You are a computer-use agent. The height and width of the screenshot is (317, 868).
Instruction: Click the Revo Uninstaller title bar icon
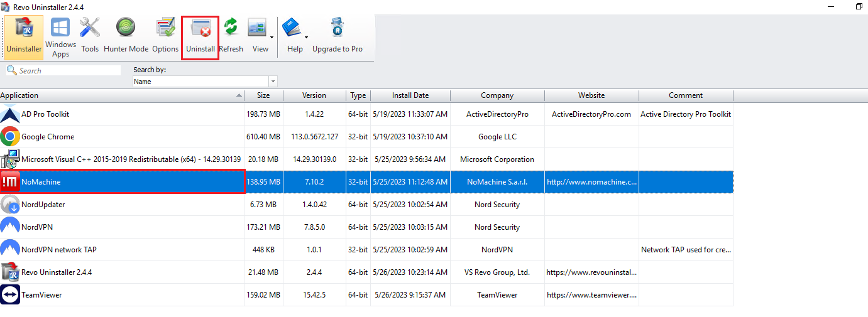tap(5, 6)
